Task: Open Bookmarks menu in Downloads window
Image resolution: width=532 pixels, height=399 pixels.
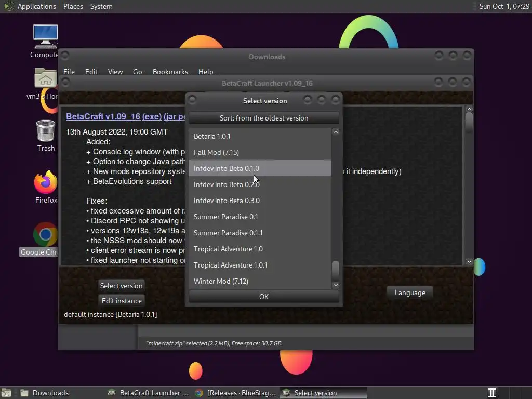Action: tap(170, 72)
